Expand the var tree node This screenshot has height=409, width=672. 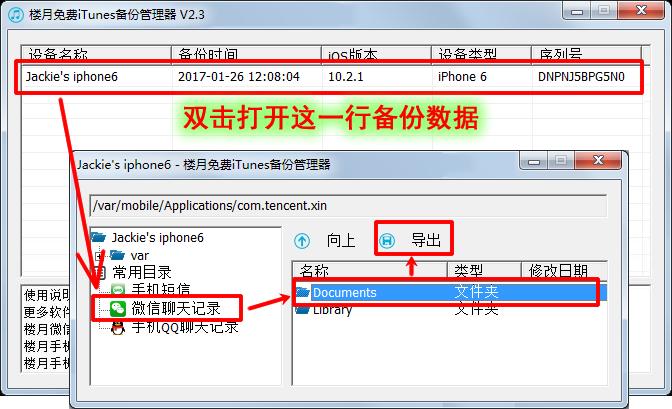pyautogui.click(x=99, y=256)
